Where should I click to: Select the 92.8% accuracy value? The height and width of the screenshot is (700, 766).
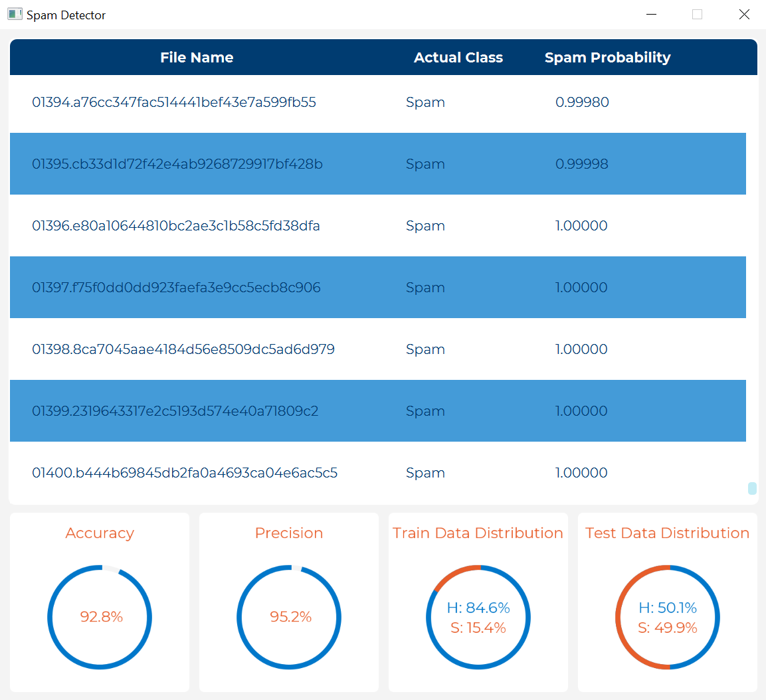click(100, 617)
